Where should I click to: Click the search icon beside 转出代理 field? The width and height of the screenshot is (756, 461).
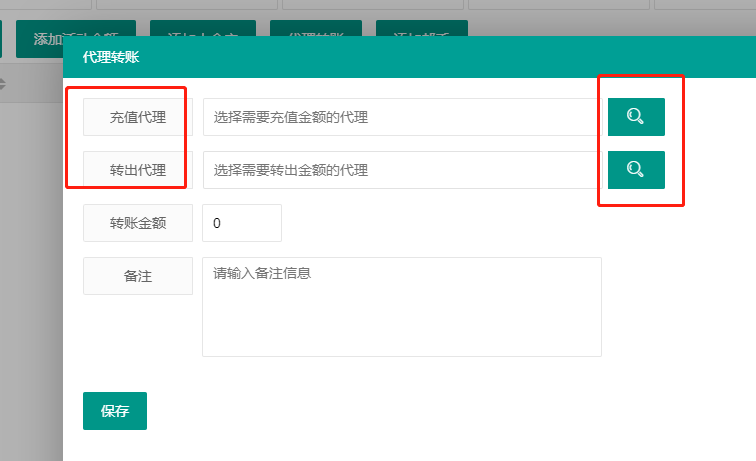636,170
